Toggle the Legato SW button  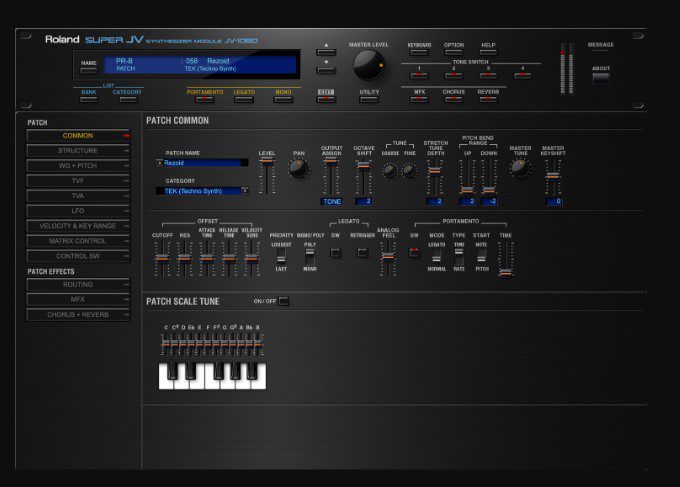pos(335,253)
